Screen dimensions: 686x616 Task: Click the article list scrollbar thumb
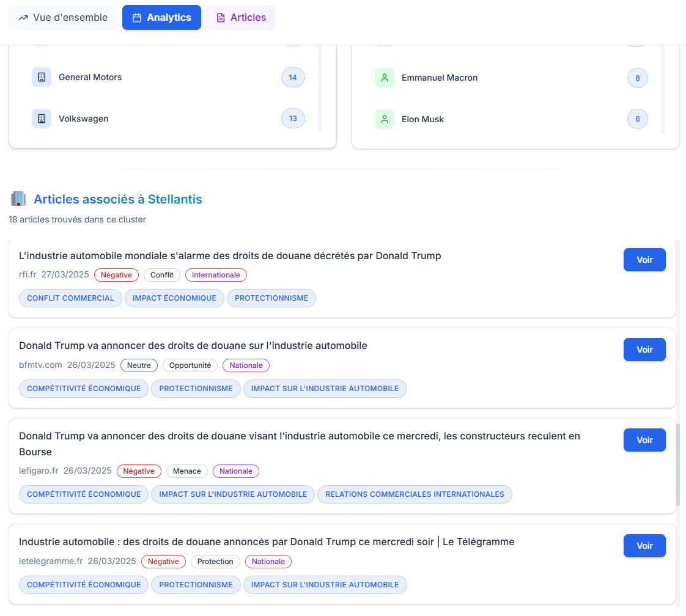(x=677, y=464)
